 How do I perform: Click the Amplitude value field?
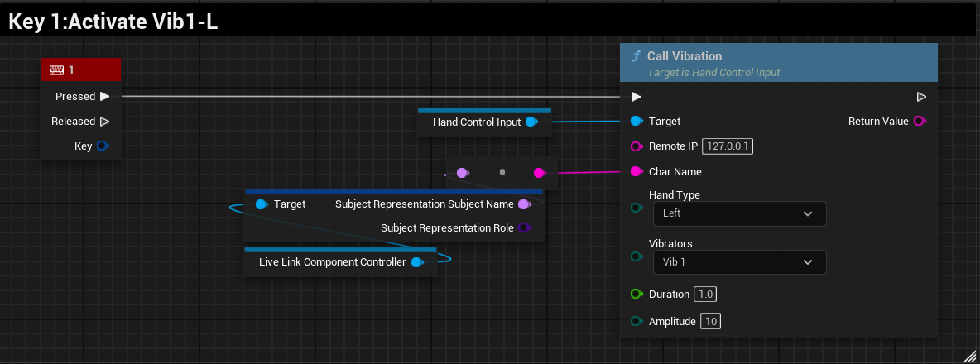pyautogui.click(x=710, y=321)
